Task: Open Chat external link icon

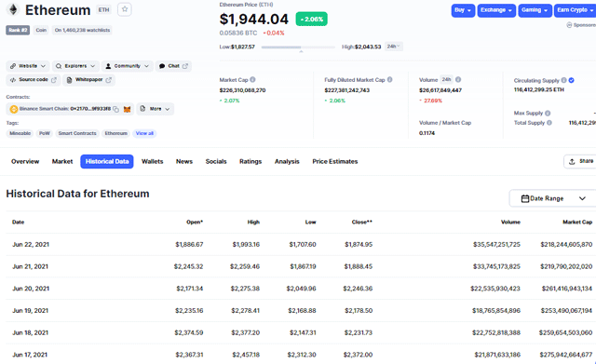Action: coord(185,66)
